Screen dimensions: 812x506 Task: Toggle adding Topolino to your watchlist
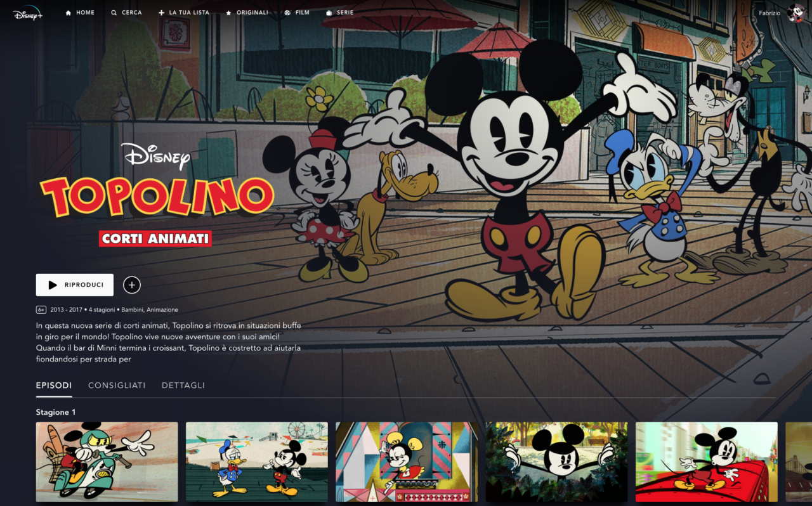(132, 285)
